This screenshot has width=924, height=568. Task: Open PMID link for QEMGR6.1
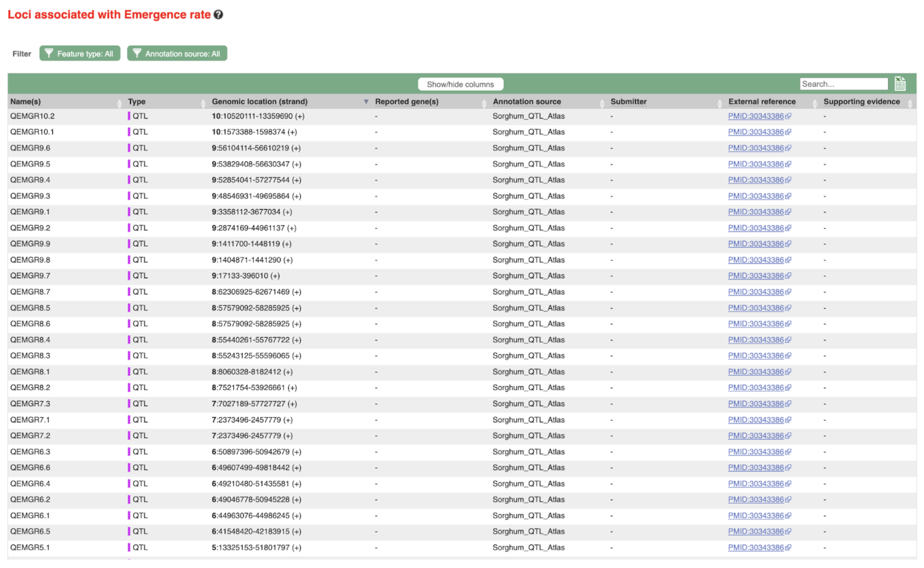click(755, 515)
